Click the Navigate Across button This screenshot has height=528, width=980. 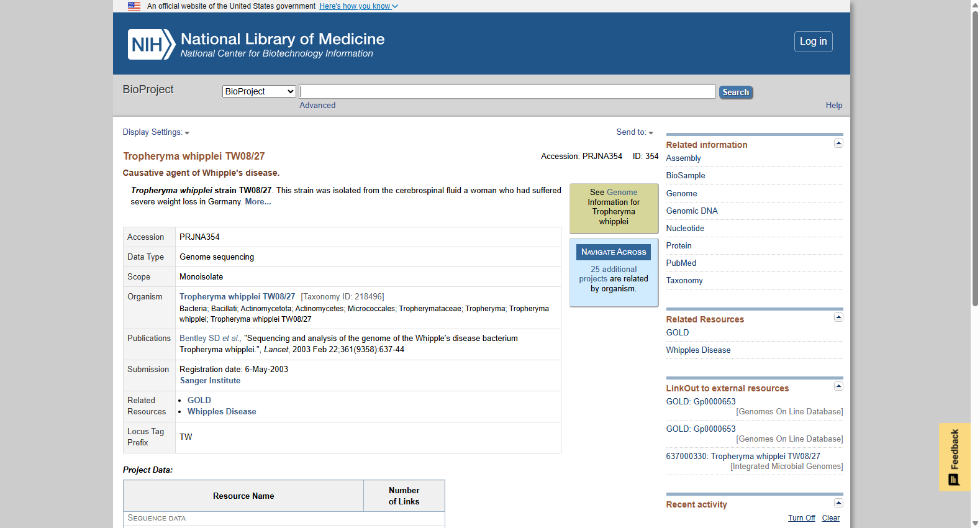[x=614, y=252]
